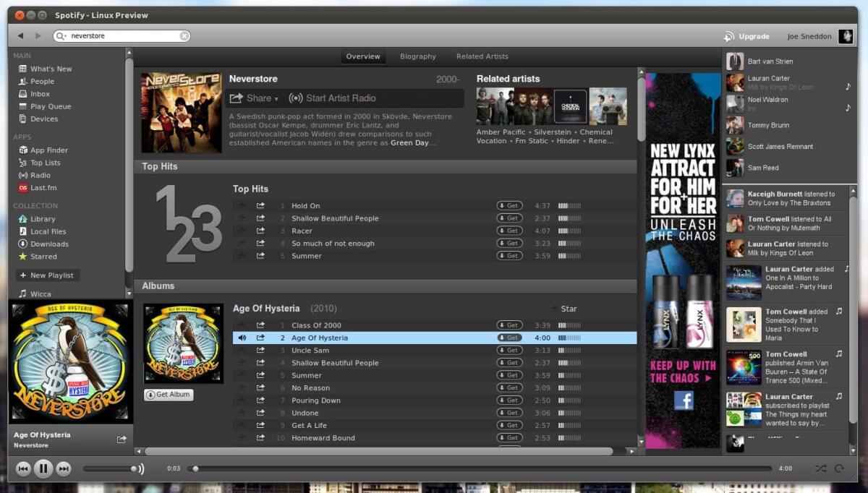Screen dimensions: 868x493
Task: Star the track Hold On
Action: (242, 205)
